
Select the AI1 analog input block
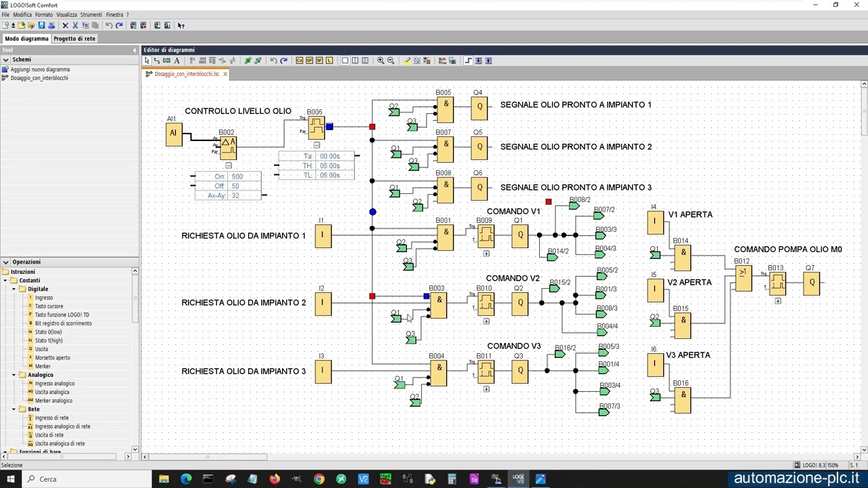coord(174,134)
